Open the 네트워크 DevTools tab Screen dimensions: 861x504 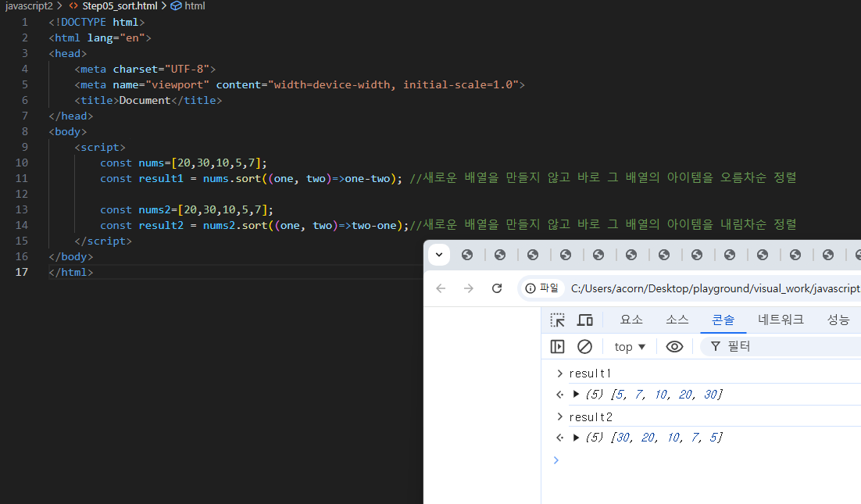781,320
